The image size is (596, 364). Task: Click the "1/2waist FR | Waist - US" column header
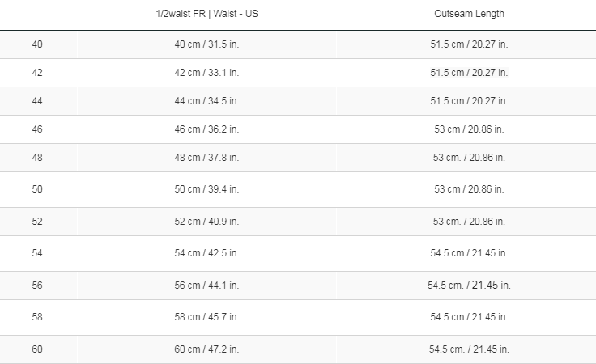pos(206,14)
